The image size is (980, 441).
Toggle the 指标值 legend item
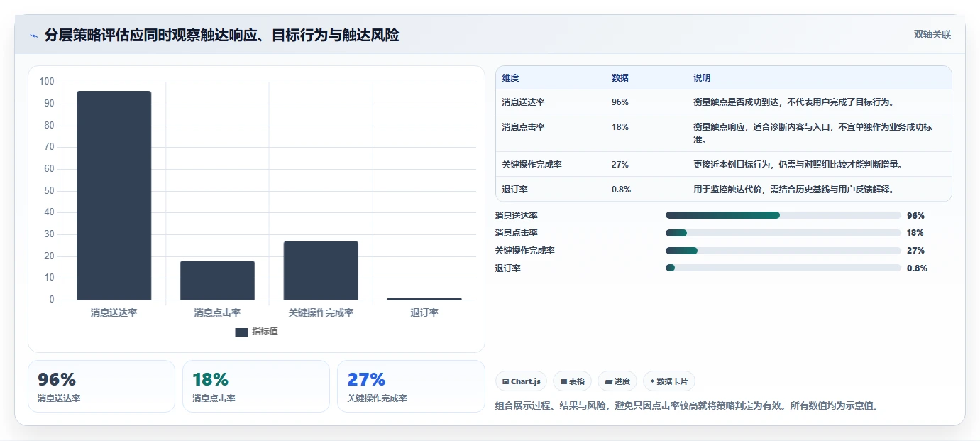[256, 332]
